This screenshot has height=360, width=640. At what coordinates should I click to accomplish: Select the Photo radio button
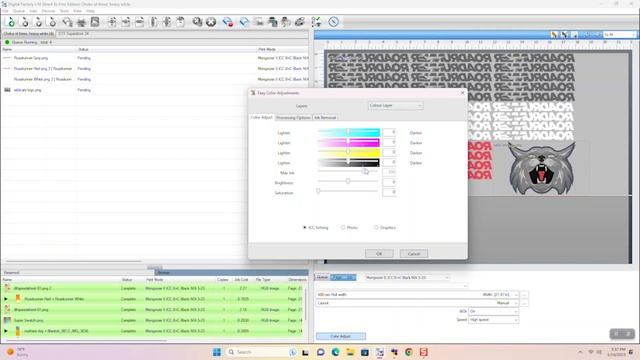343,228
